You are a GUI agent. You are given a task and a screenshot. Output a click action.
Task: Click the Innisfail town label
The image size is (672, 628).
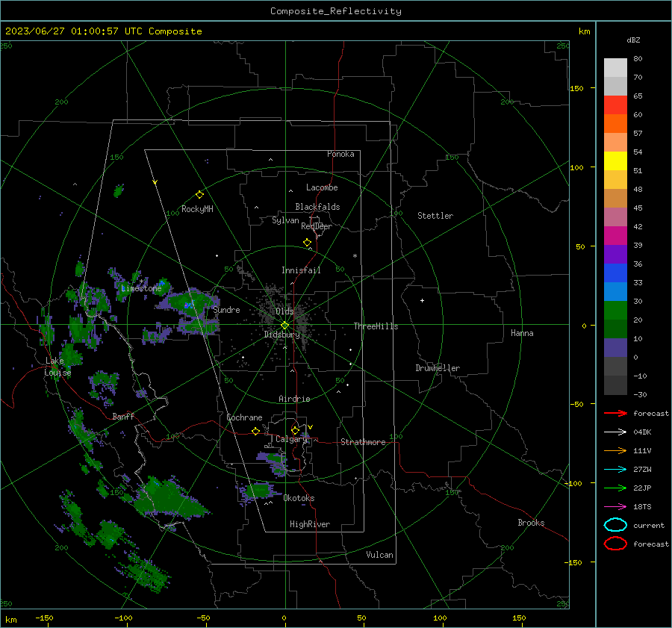(301, 270)
